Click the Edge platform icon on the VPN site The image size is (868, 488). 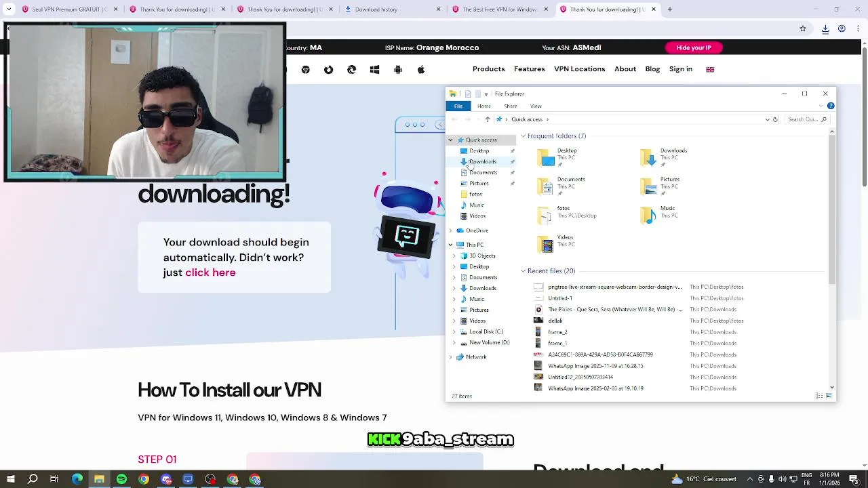pyautogui.click(x=352, y=70)
